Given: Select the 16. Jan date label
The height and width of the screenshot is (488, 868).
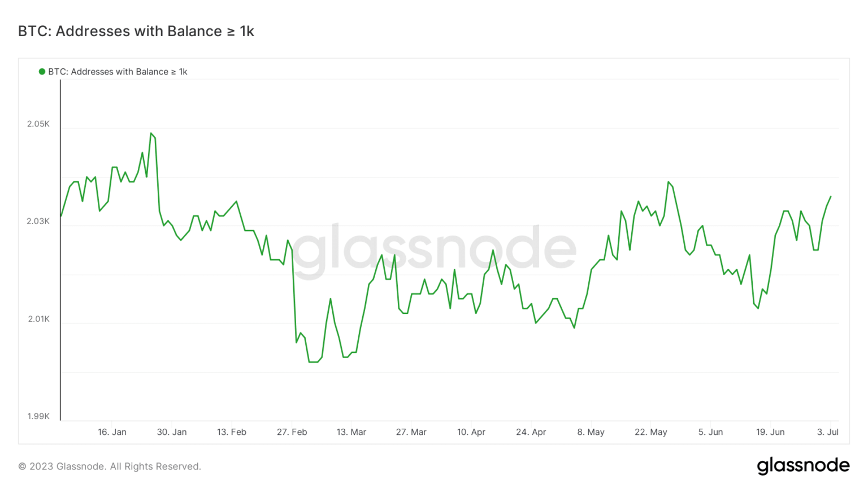Looking at the screenshot, I should click(112, 432).
